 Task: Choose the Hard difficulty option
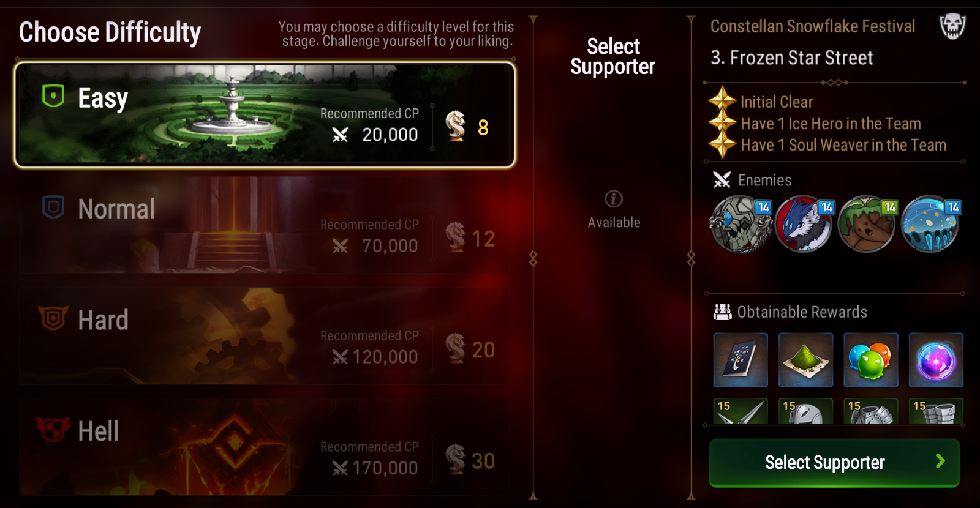point(265,336)
